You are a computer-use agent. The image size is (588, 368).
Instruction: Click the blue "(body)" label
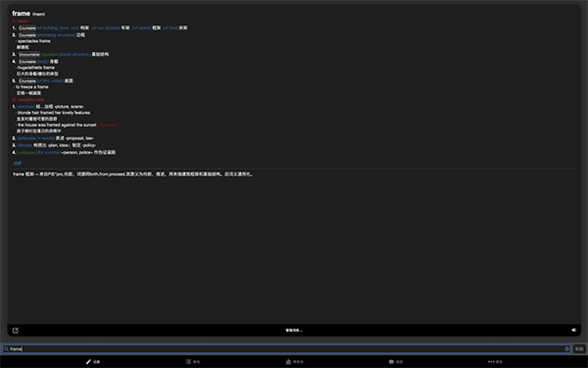43,62
